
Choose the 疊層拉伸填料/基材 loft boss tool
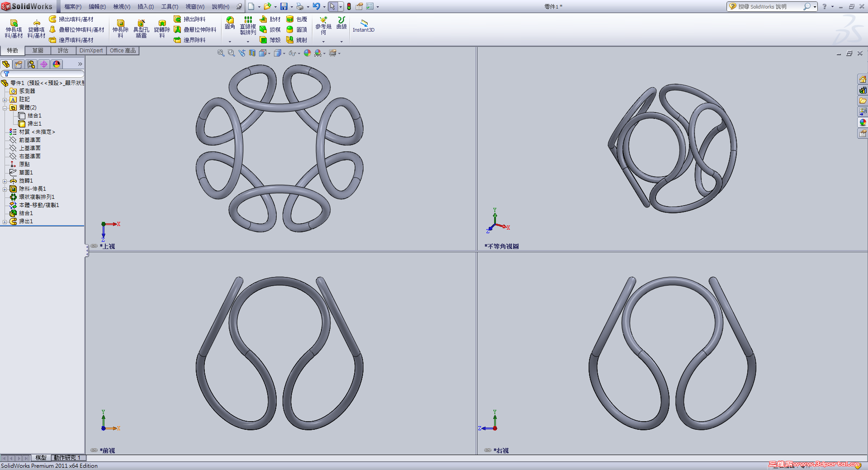(x=76, y=29)
